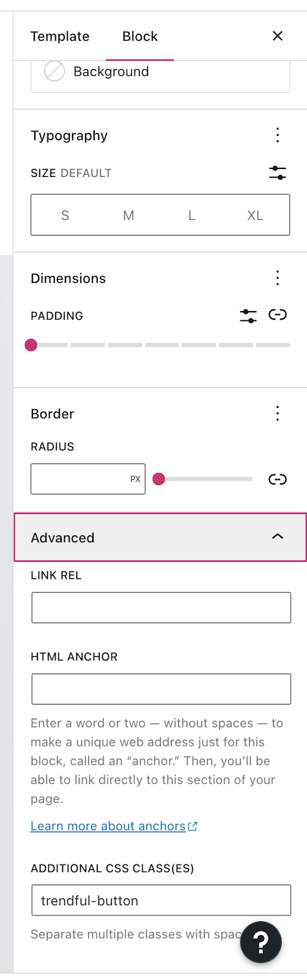307x980 pixels.
Task: Open the PX unit selector for radius
Action: tap(135, 479)
